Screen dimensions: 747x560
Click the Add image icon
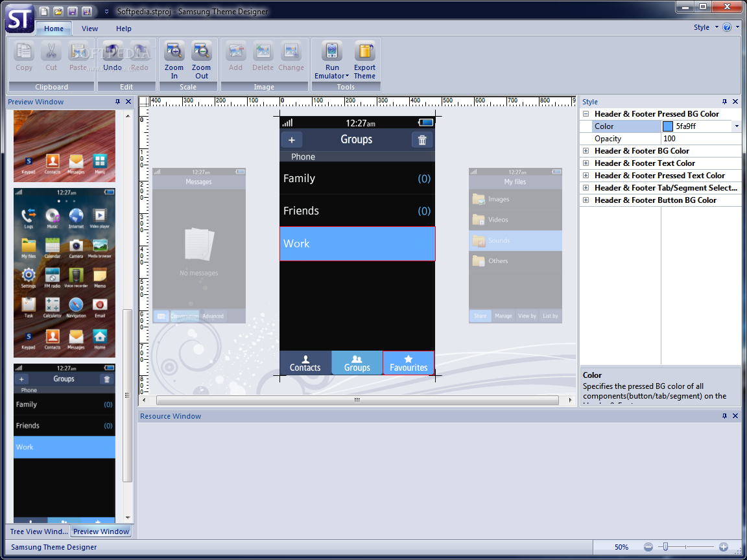pyautogui.click(x=235, y=51)
